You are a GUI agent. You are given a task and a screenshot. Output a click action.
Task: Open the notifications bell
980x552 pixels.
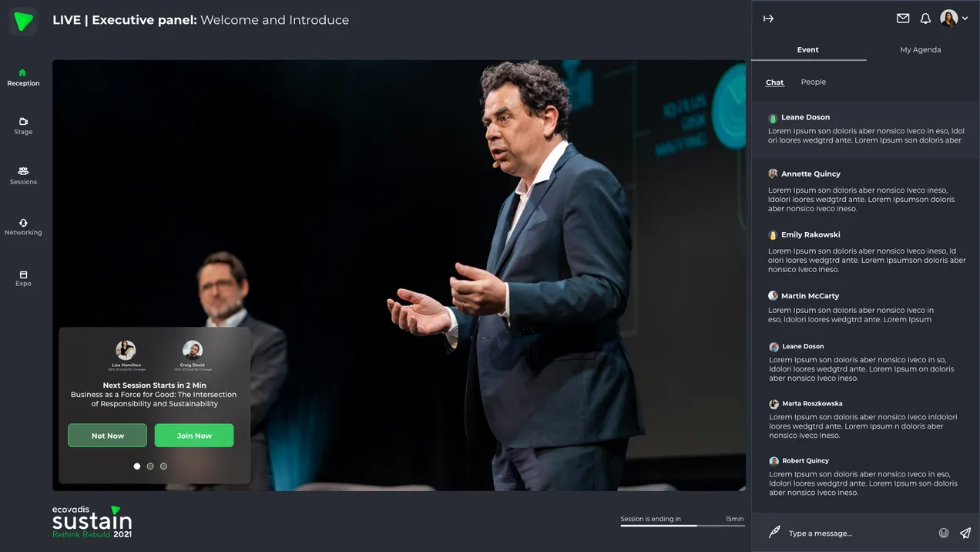(x=925, y=19)
